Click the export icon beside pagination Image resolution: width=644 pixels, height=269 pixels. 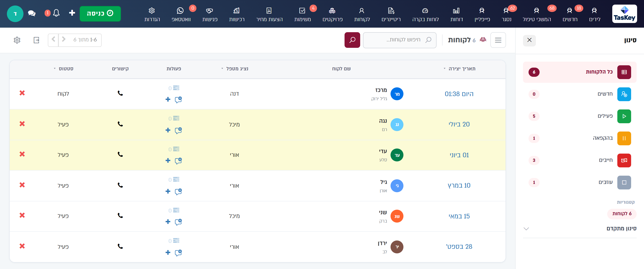coord(37,40)
